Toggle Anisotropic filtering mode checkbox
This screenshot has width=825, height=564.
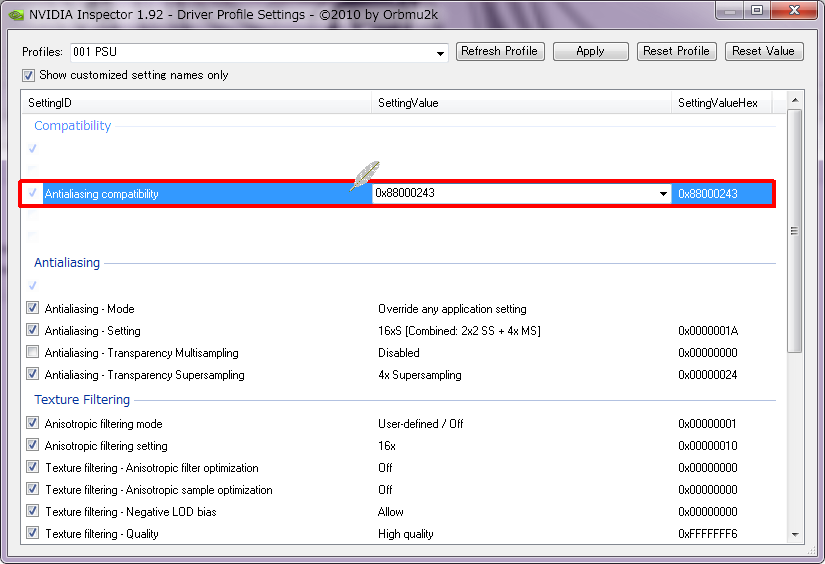(33, 423)
